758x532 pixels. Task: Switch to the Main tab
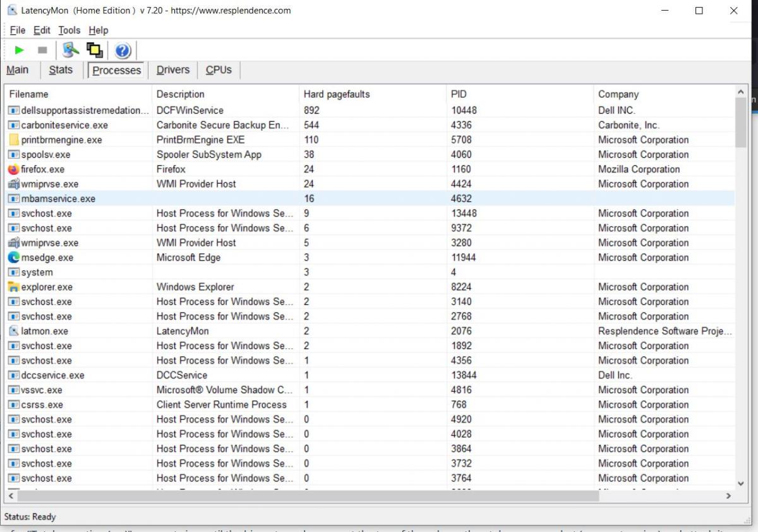point(18,70)
